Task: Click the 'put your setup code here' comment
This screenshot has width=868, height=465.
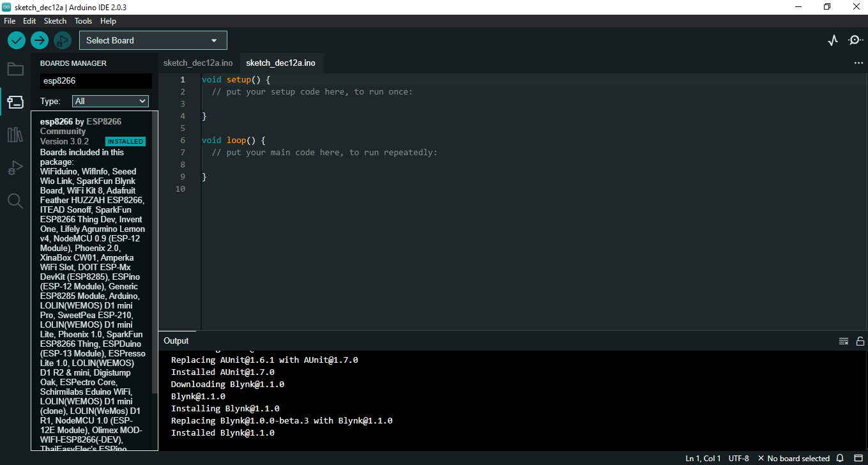Action: pos(312,92)
